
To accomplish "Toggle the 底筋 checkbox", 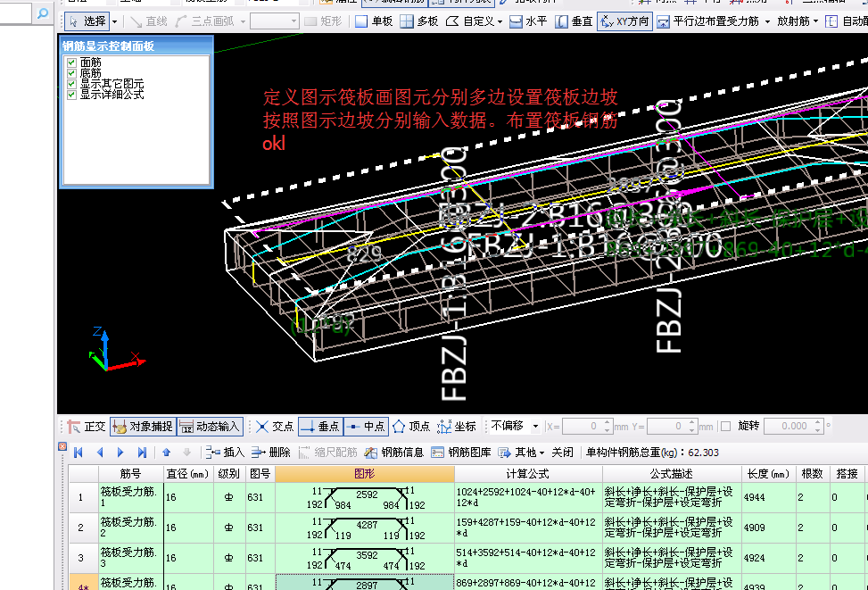I will 71,73.
